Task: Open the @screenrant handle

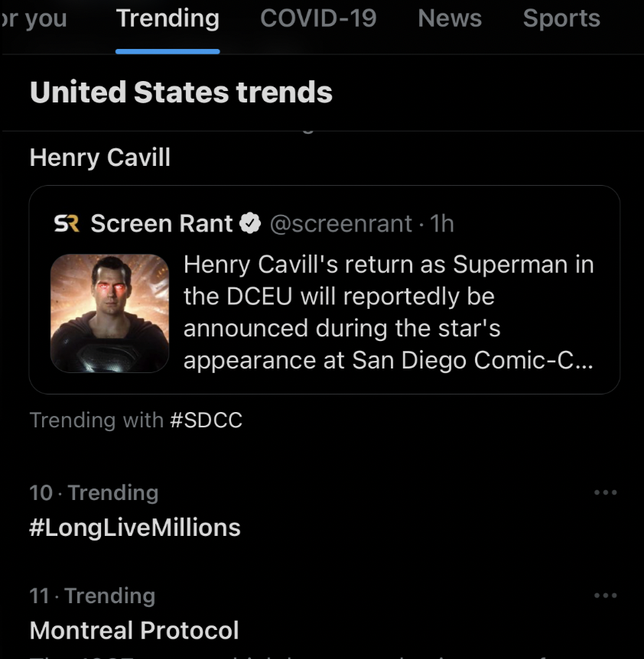Action: [x=342, y=224]
